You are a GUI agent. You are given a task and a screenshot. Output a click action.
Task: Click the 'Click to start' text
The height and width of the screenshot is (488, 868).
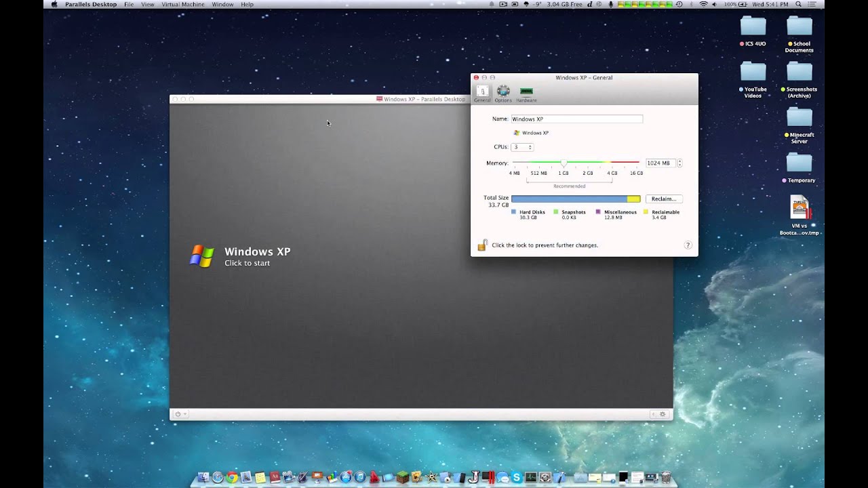point(248,263)
